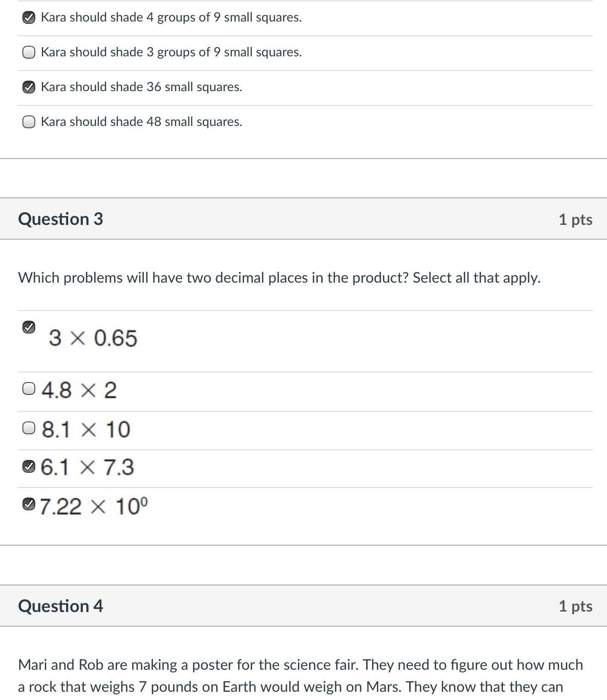The width and height of the screenshot is (607, 700).
Task: Click the 7.22 × 10⁰ expression text
Action: pyautogui.click(x=94, y=507)
